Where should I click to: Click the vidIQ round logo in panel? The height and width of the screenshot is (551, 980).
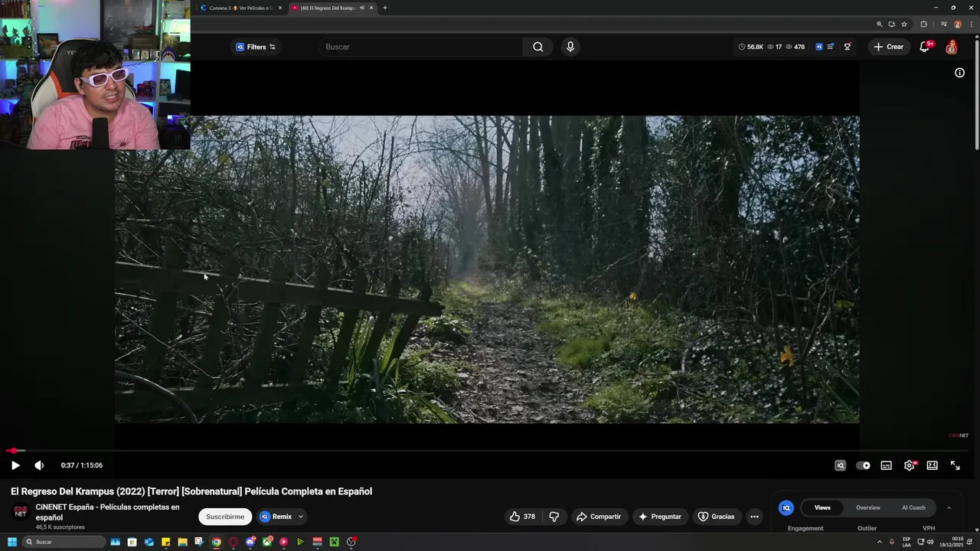coord(786,507)
